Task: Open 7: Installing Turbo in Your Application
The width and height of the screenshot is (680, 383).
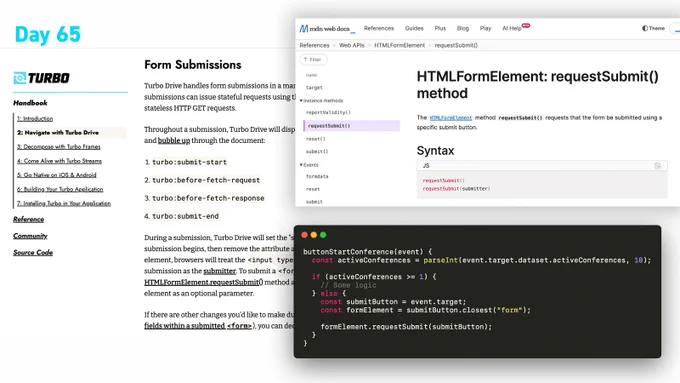Action: [64, 203]
